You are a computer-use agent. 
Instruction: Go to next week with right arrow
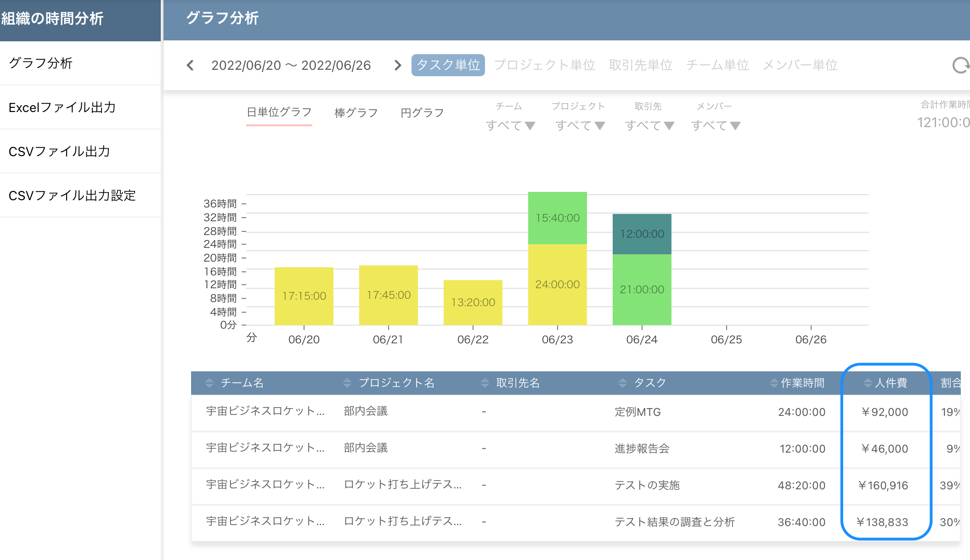(398, 65)
